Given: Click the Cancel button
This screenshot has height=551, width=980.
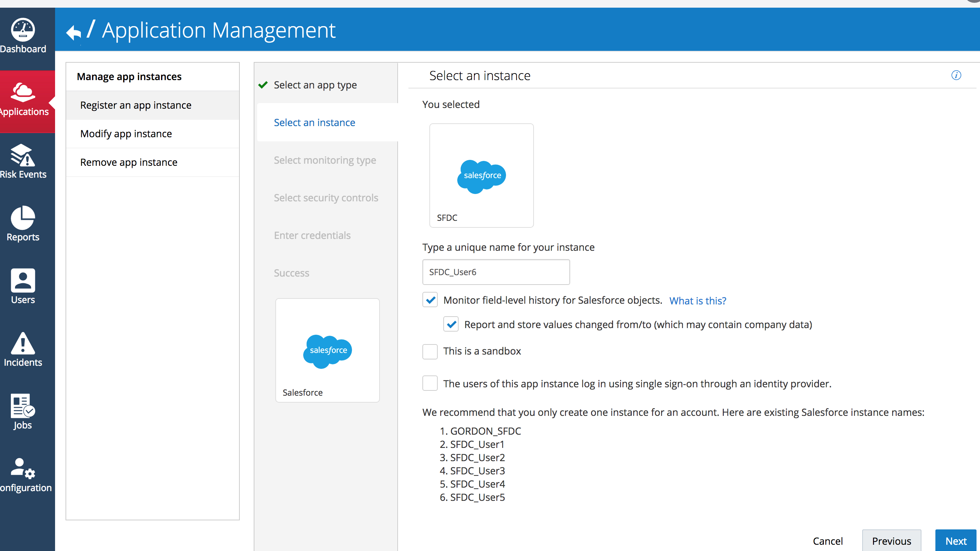Looking at the screenshot, I should [828, 541].
